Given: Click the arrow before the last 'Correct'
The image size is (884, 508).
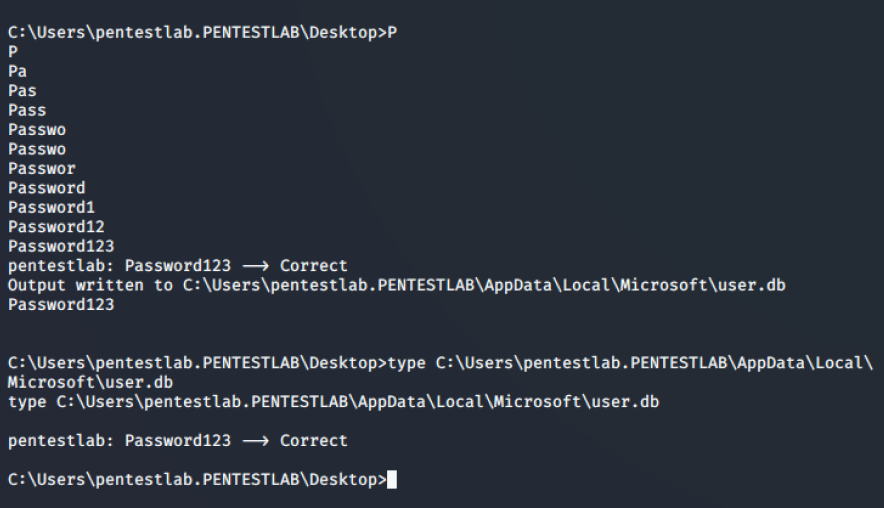Looking at the screenshot, I should (255, 441).
